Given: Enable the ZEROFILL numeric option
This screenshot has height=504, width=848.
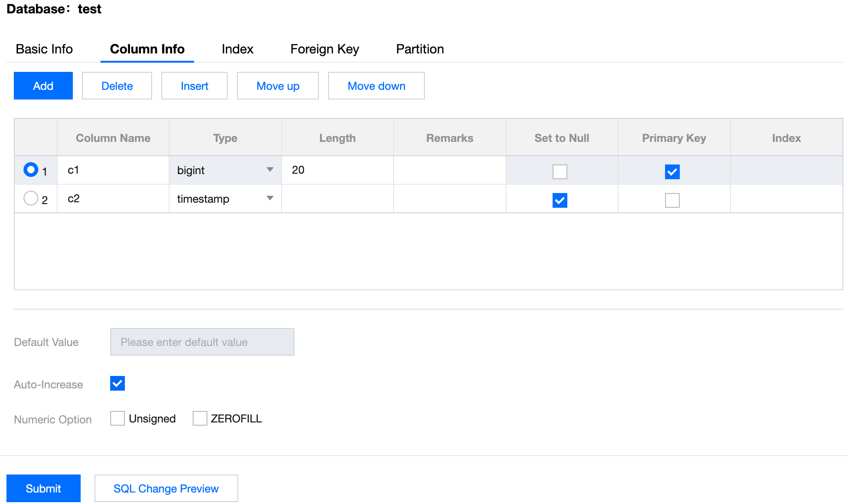Looking at the screenshot, I should (200, 418).
